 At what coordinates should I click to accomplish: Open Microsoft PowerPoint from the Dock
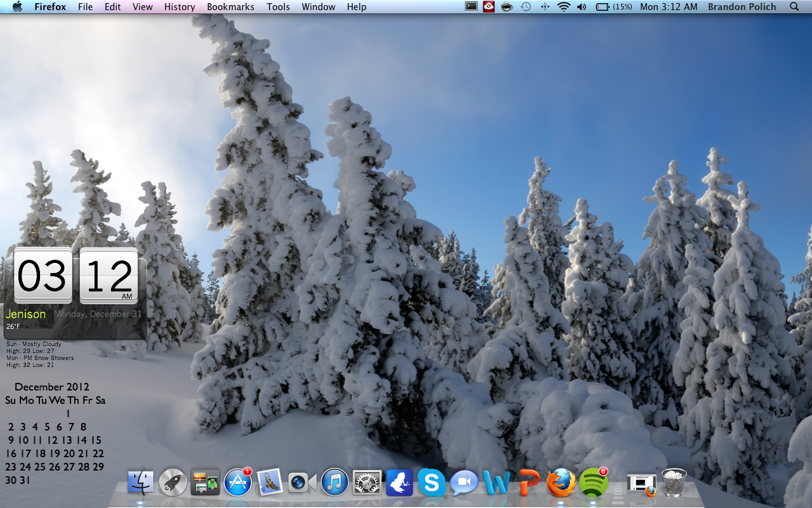click(x=528, y=483)
